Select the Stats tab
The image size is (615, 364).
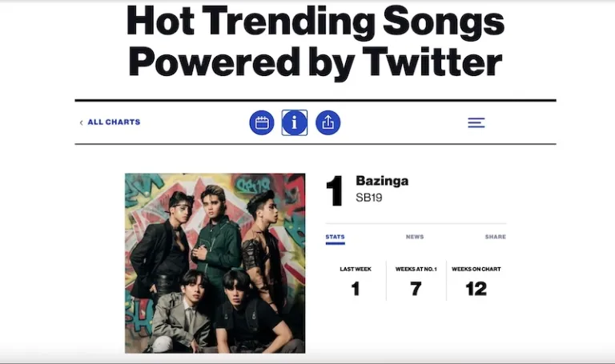click(x=335, y=237)
